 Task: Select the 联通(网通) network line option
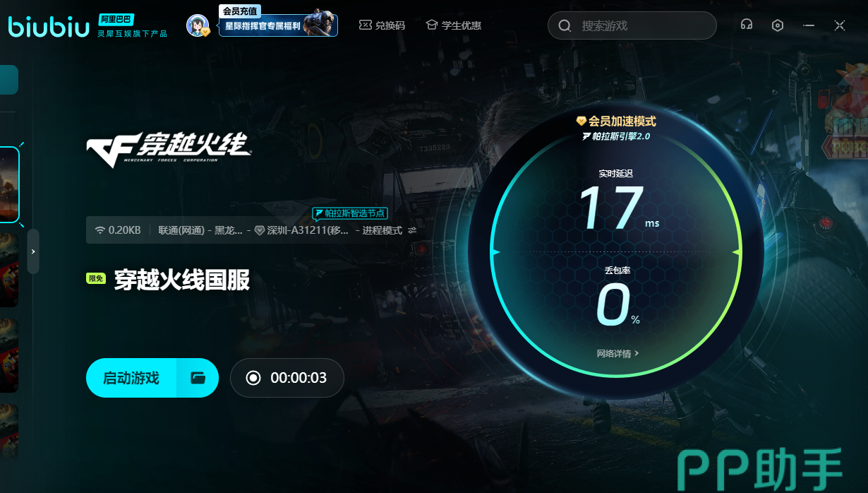pos(200,230)
